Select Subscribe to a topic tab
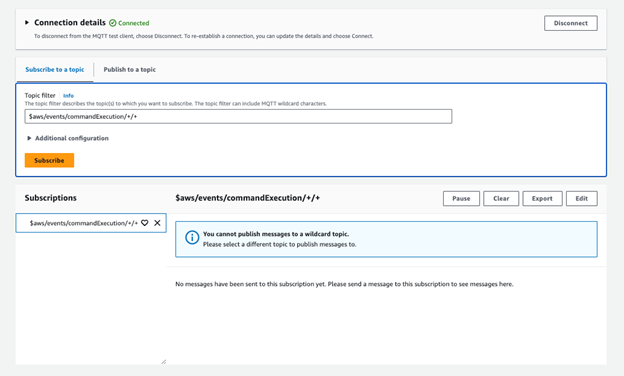This screenshot has width=624, height=376. pos(55,70)
